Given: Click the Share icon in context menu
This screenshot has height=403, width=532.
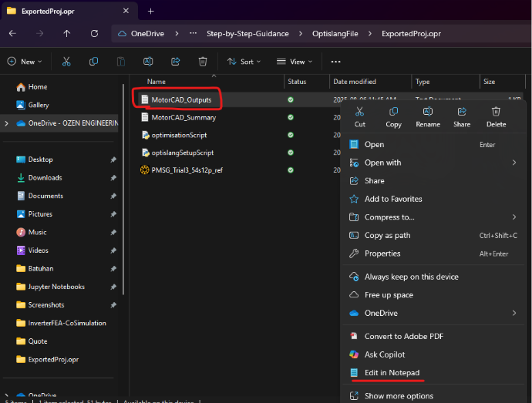Looking at the screenshot, I should 462,113.
